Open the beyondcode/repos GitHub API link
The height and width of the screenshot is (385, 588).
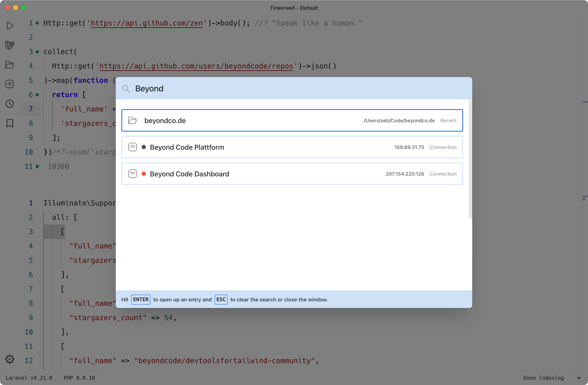(196, 66)
